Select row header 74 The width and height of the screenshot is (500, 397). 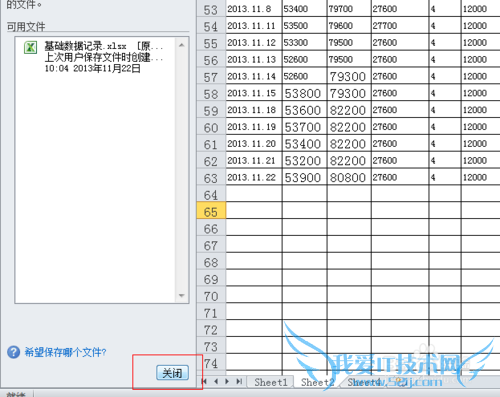tap(211, 363)
